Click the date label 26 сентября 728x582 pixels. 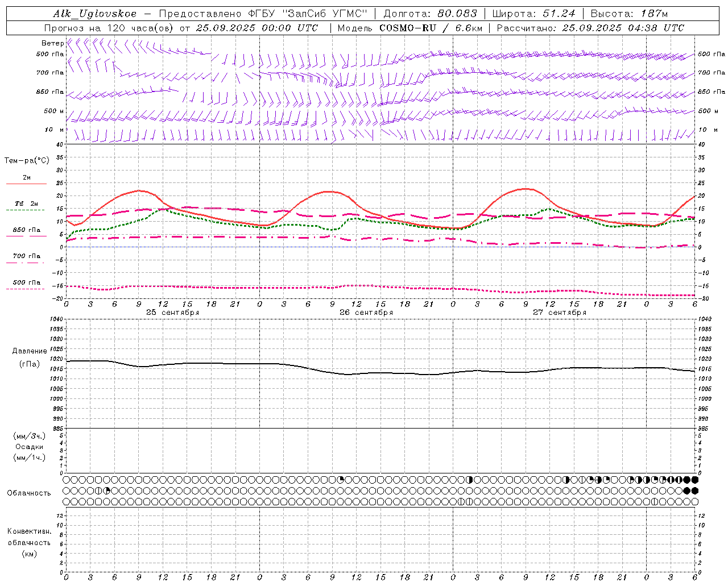point(366,313)
